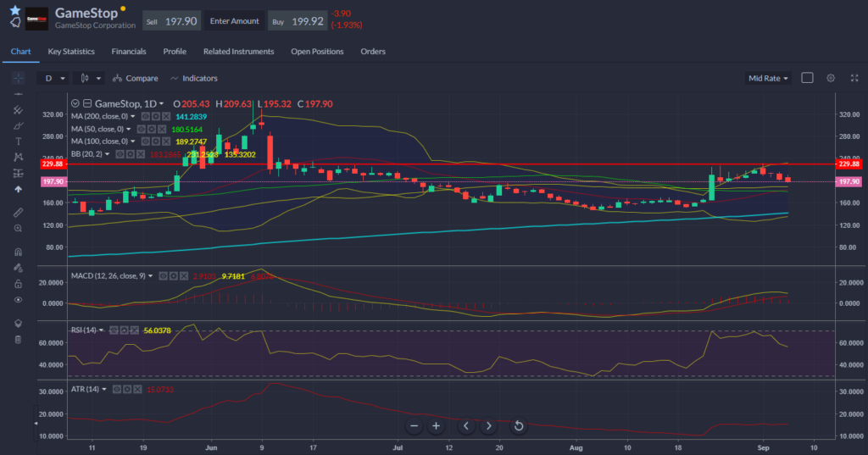The width and height of the screenshot is (868, 455).
Task: Enter fullscreen chart mode
Action: 853,78
